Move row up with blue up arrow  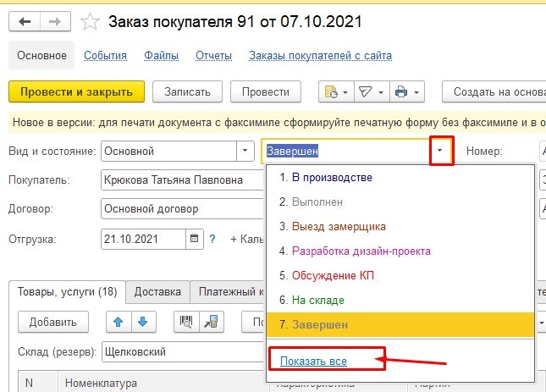(x=119, y=322)
